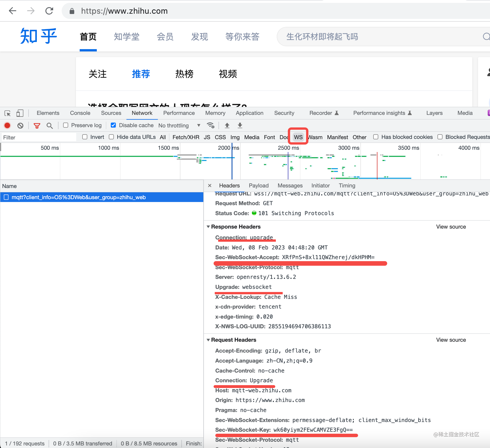The image size is (490, 448).
Task: View site security lock info
Action: coord(72,11)
